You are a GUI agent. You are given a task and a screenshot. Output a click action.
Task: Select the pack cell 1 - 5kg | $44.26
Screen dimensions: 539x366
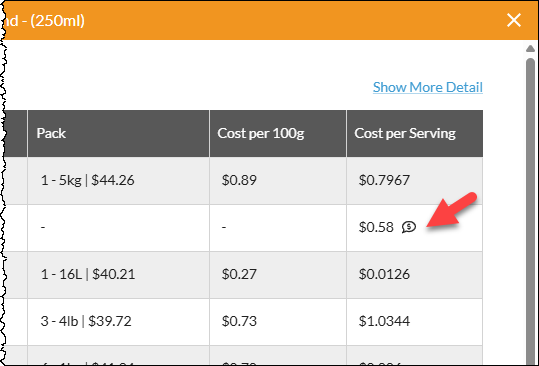(118, 181)
